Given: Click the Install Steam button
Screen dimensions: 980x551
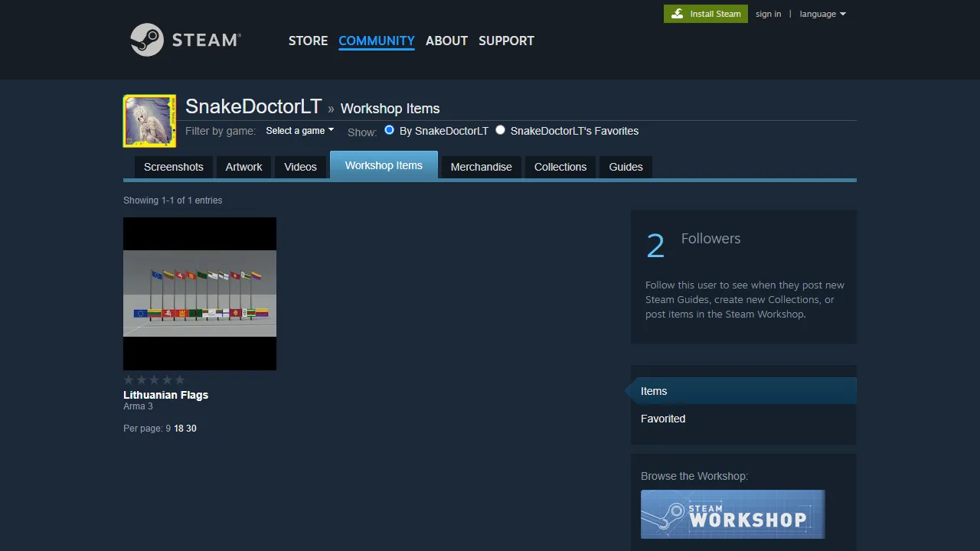Looking at the screenshot, I should tap(705, 14).
